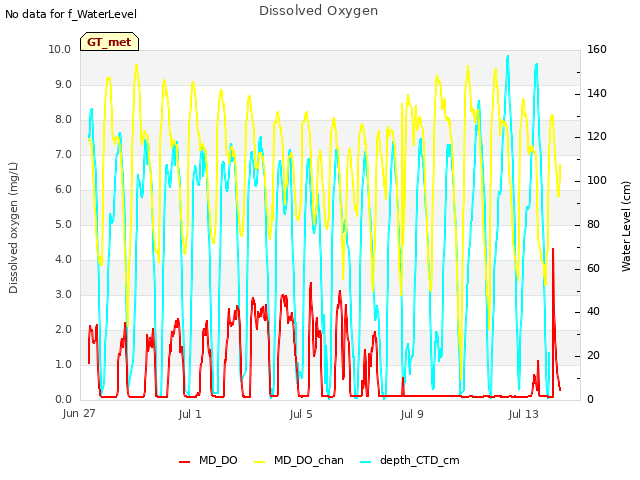The height and width of the screenshot is (480, 640).
Task: Click the 140 right axis tick label
Action: pos(597,93)
